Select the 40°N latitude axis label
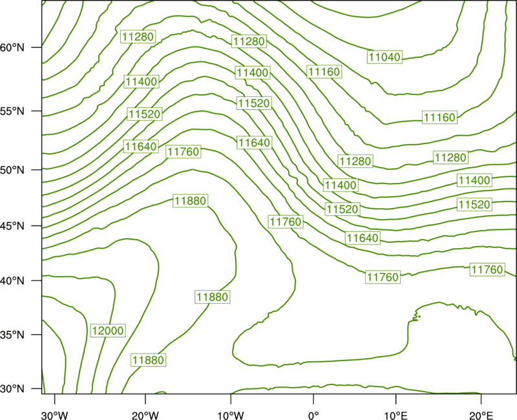The width and height of the screenshot is (517, 420). 12,281
